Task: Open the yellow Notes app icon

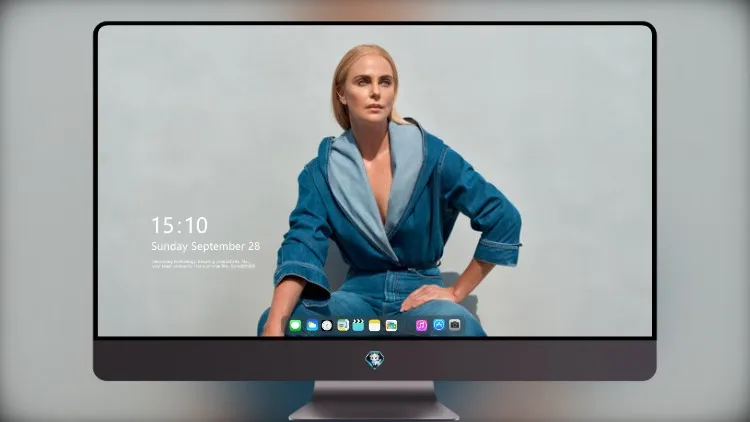Action: (375, 326)
